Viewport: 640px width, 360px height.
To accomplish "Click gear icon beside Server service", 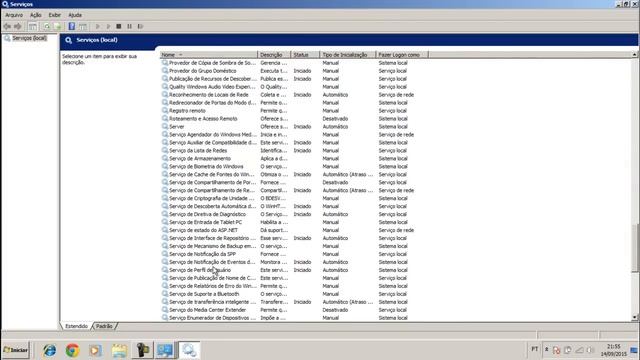I will click(x=165, y=127).
